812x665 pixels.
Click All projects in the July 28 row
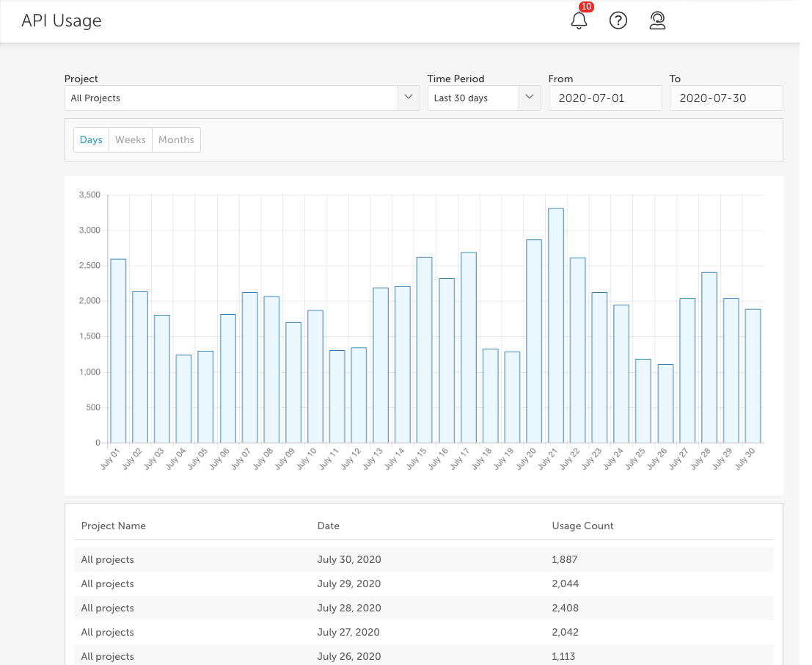108,608
